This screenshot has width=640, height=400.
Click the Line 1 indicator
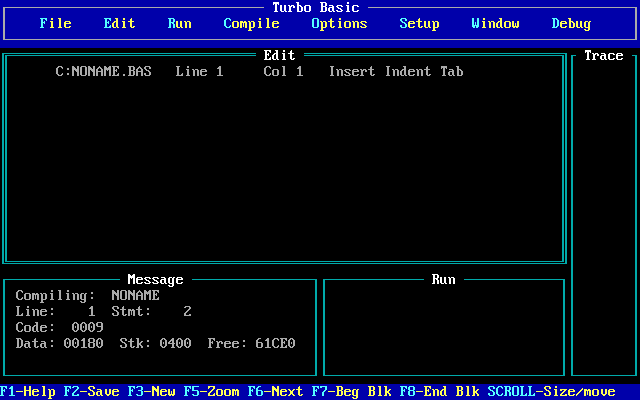coord(200,71)
